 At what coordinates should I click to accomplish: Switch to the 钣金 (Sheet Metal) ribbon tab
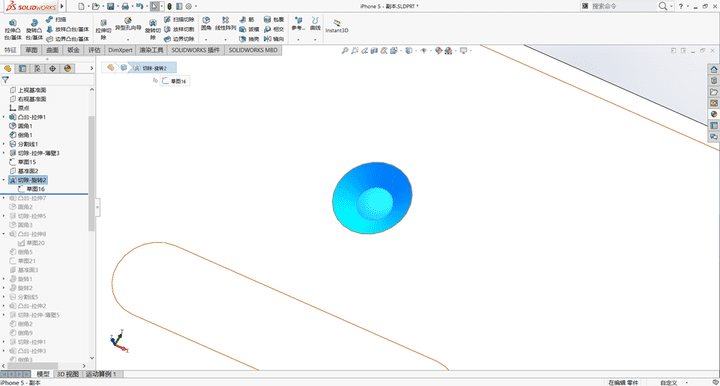pos(73,50)
